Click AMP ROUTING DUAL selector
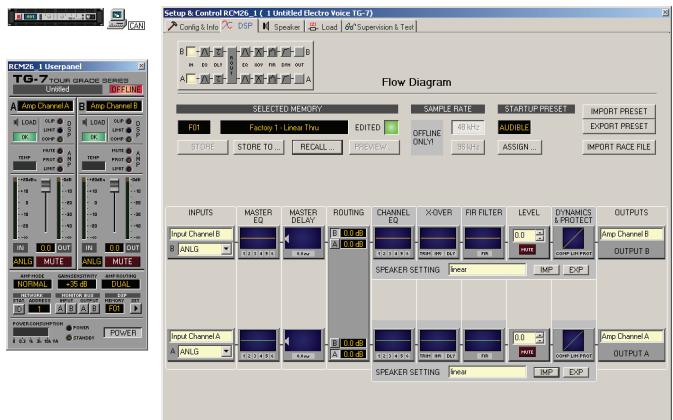 click(121, 284)
